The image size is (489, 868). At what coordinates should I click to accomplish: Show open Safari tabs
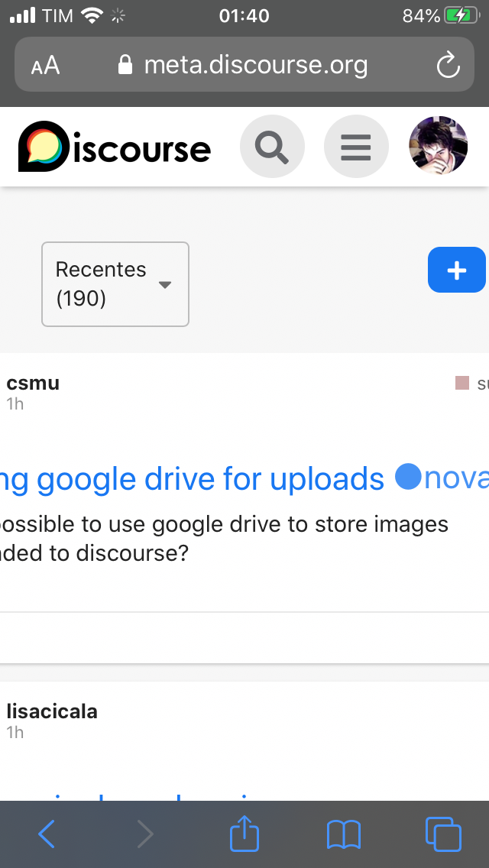coord(442,834)
